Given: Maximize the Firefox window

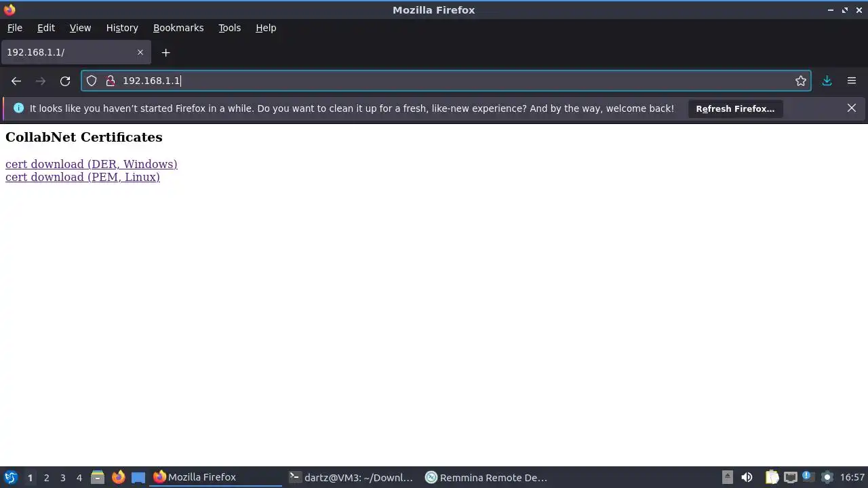Looking at the screenshot, I should (845, 10).
